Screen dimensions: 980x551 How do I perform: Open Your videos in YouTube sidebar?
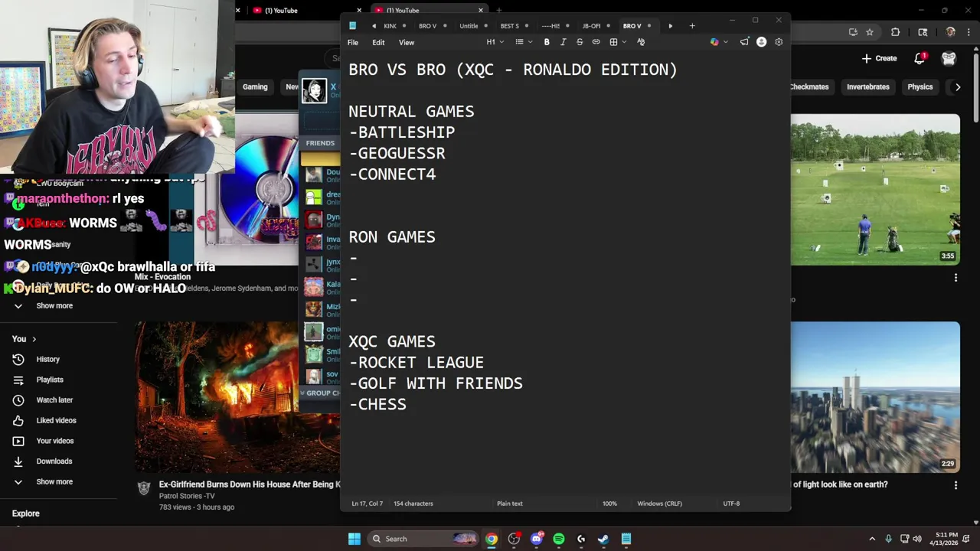(x=55, y=441)
